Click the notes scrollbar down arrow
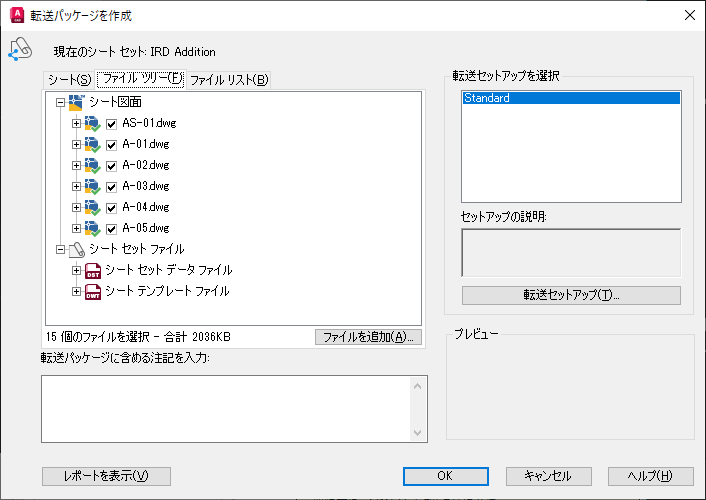 click(417, 433)
